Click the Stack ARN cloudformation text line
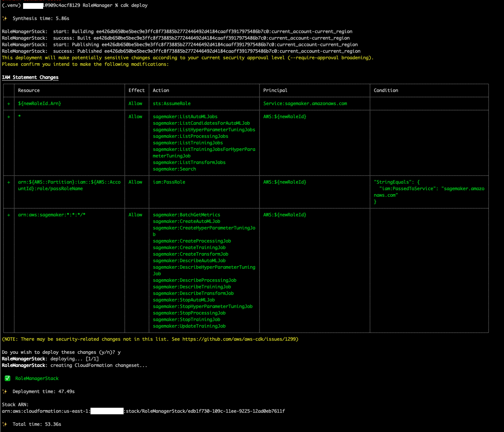504x432 pixels. pos(144,411)
